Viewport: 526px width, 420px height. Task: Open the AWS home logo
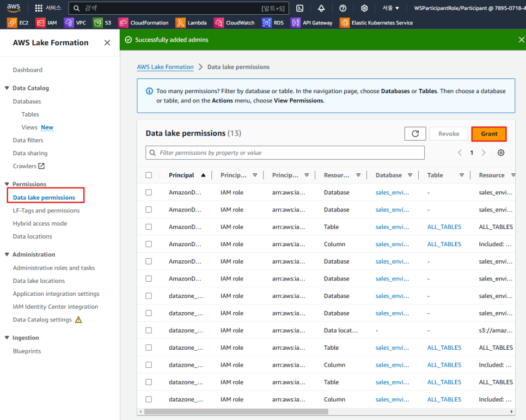(x=14, y=8)
